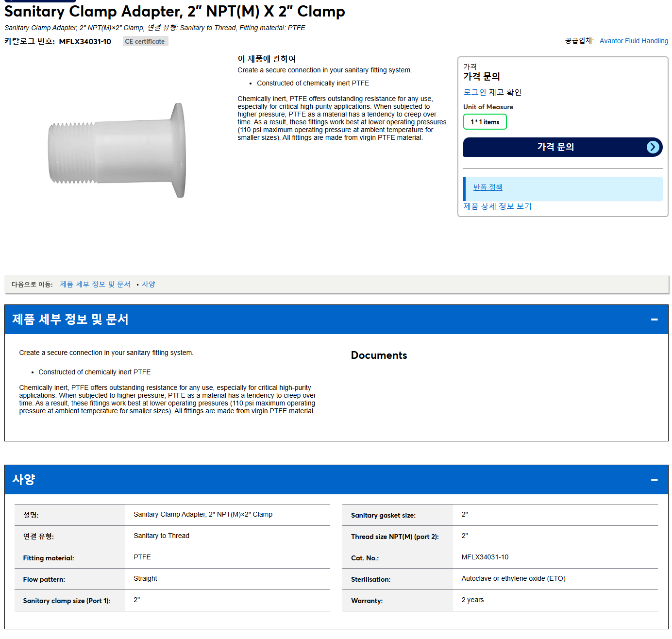Click 로그인 link to check stock
Screen dimensions: 672x639
[x=474, y=92]
